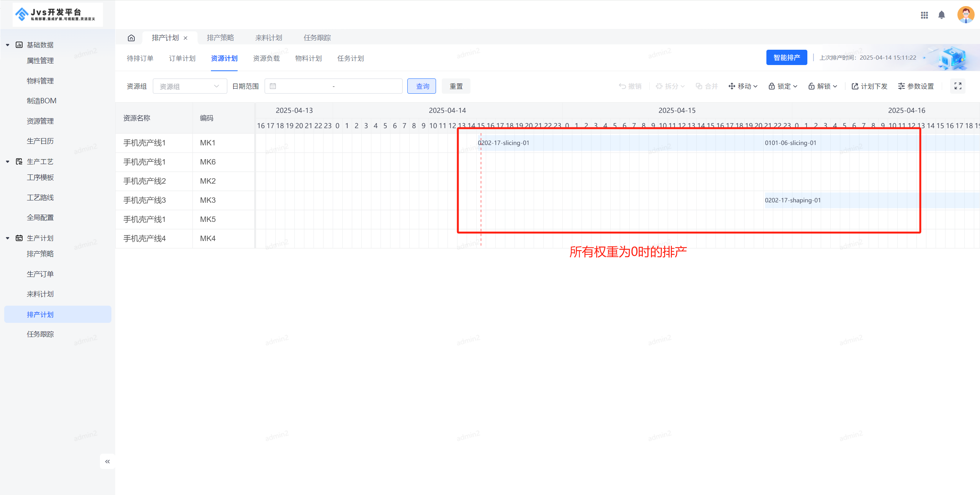Click the 合并 merge icon
Screen dimensions: 980x495
pos(700,86)
